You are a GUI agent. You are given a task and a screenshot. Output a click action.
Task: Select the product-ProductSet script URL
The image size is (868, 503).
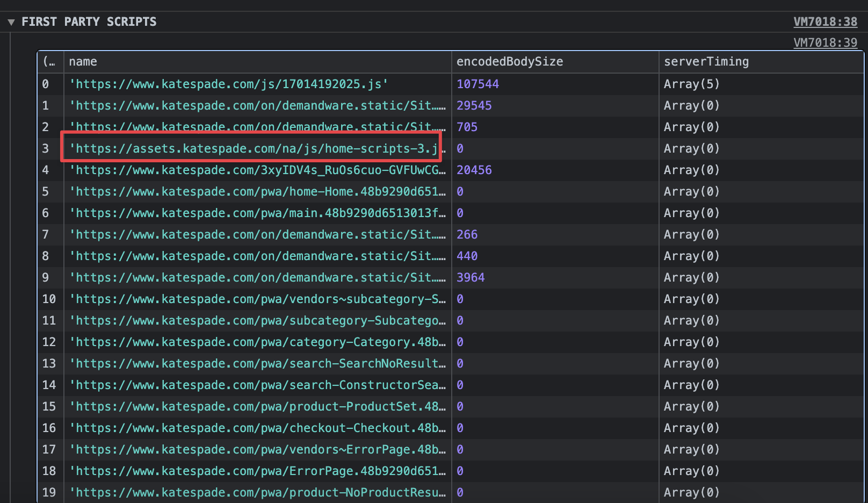[257, 406]
